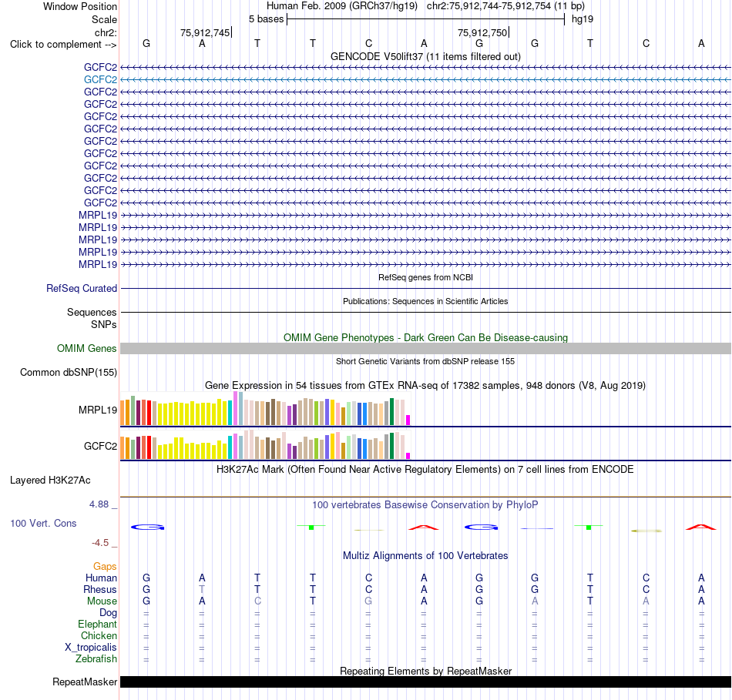The height and width of the screenshot is (700, 732).
Task: Click magenta bar ending MRPL19 expression chart
Action: click(408, 420)
